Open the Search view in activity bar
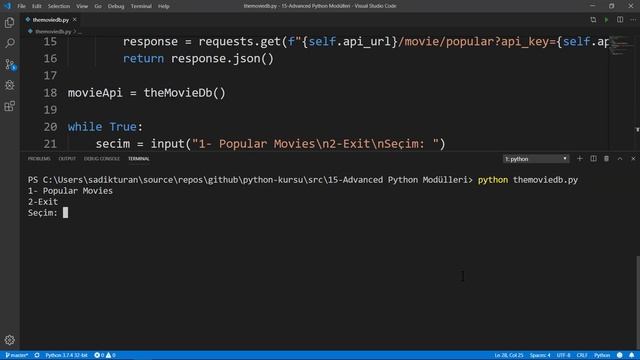Screen dimensions: 640x360 (9, 43)
